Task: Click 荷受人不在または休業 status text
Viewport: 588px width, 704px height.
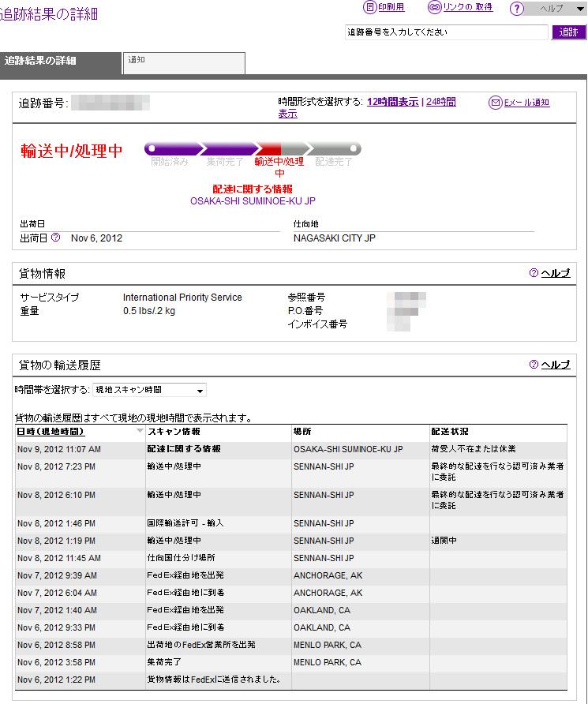Action: coord(474,449)
